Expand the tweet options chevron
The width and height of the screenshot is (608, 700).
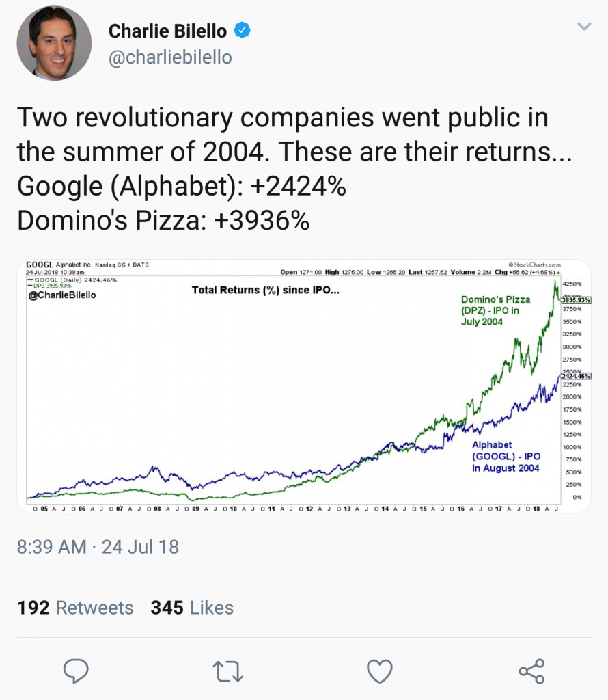click(584, 27)
